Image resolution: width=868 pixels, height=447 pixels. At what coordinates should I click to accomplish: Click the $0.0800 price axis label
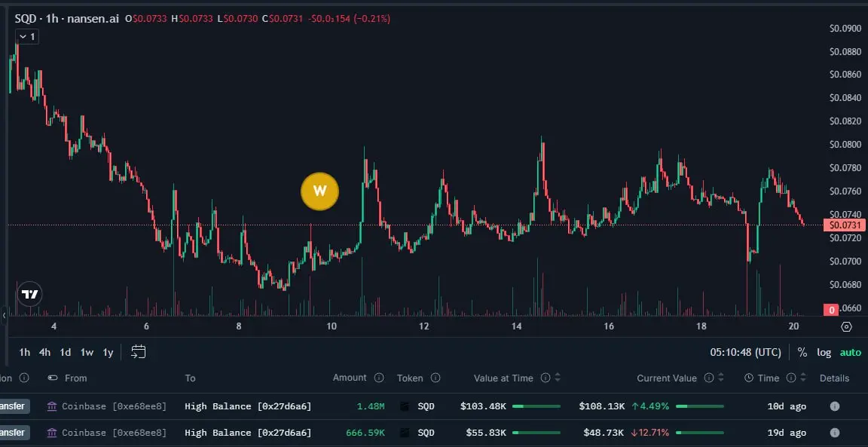(845, 145)
